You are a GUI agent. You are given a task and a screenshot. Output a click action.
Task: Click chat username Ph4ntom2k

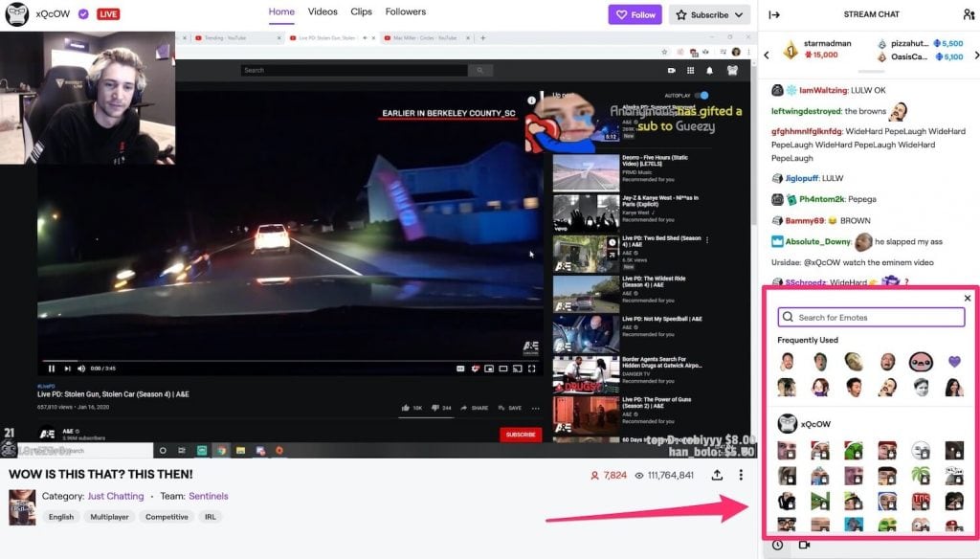click(x=822, y=199)
